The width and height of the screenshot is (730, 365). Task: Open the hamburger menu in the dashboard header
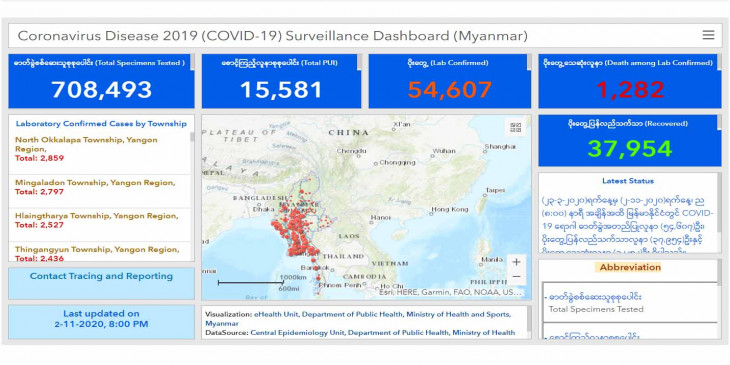pos(708,35)
